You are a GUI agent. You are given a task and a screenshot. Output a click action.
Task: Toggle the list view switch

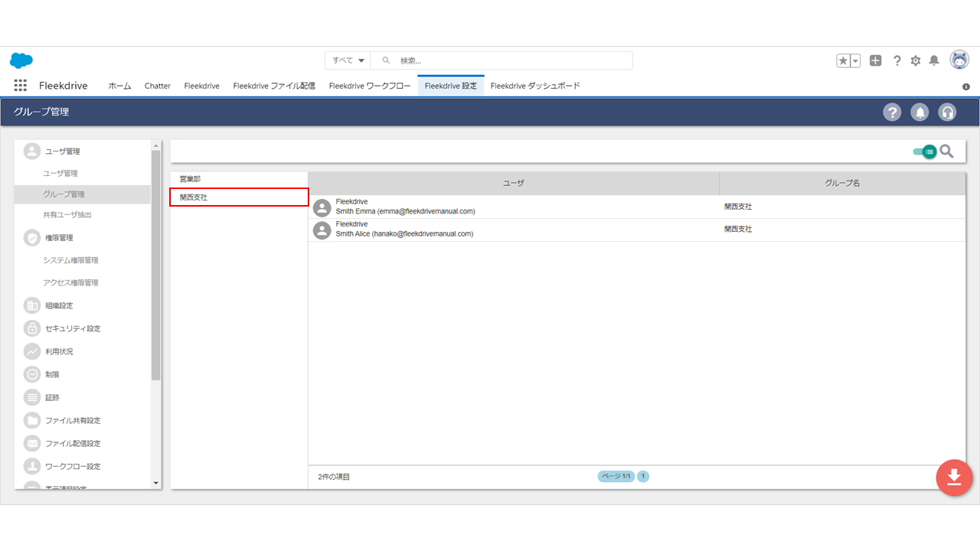click(925, 152)
